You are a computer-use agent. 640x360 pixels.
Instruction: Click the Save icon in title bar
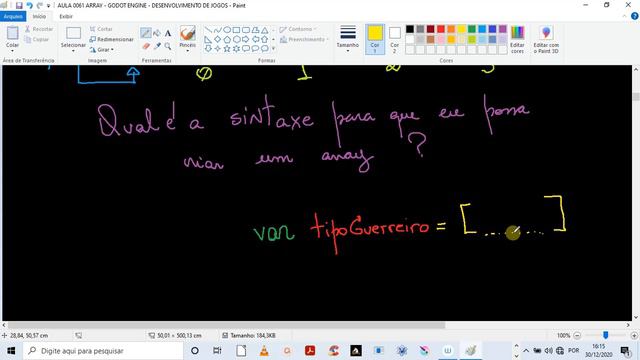coord(19,5)
